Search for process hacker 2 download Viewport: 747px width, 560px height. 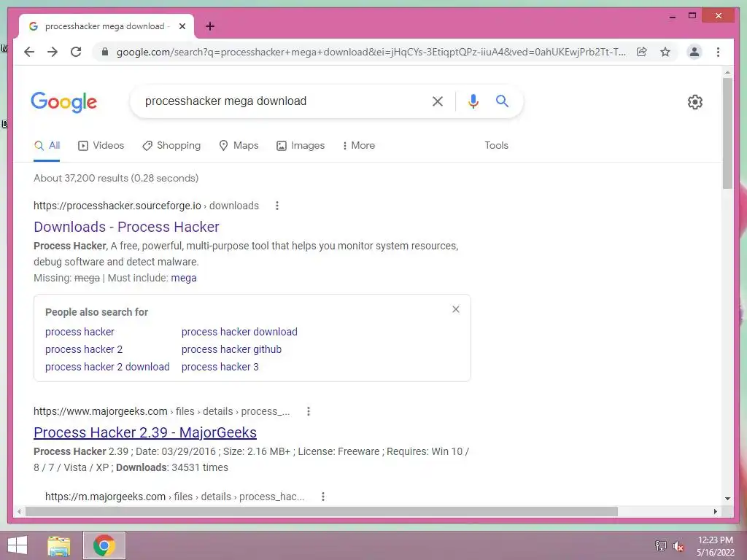pyautogui.click(x=107, y=367)
